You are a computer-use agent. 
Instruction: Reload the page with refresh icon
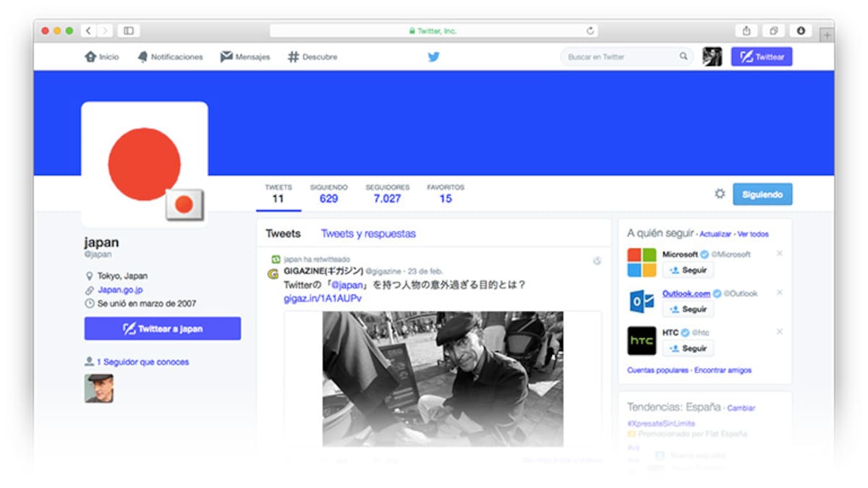point(590,31)
